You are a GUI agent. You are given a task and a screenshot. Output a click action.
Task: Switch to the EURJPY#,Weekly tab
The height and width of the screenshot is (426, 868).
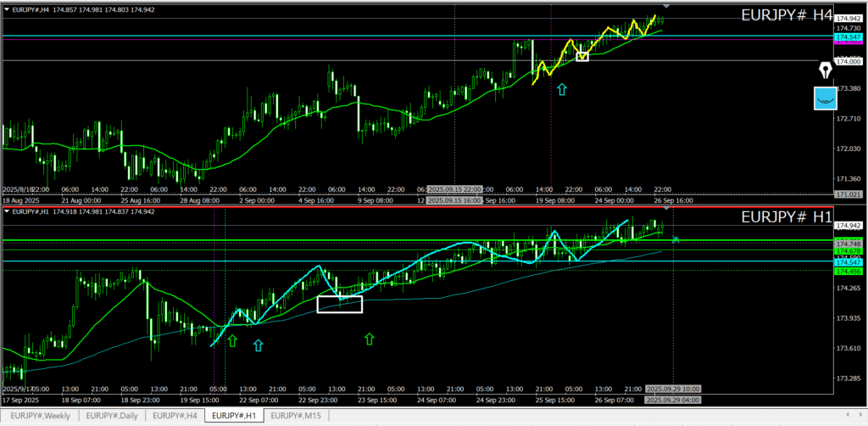click(x=41, y=416)
